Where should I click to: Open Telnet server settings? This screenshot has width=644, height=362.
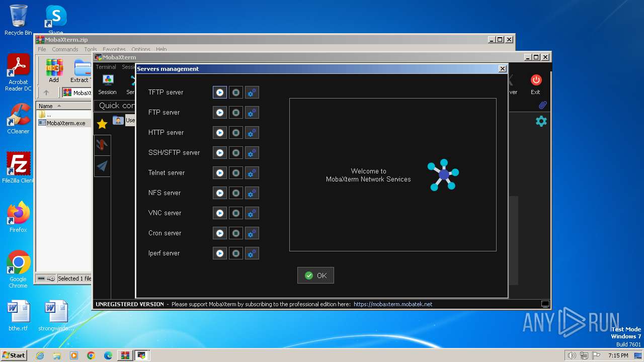click(252, 173)
